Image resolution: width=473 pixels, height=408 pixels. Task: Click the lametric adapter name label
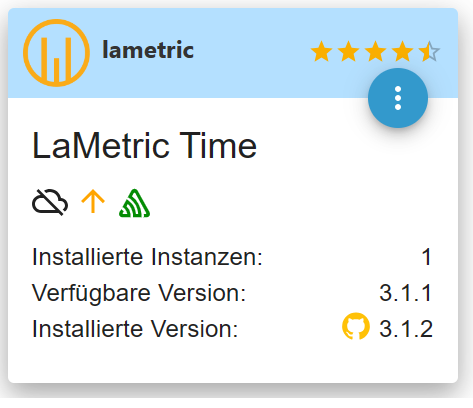pos(148,50)
